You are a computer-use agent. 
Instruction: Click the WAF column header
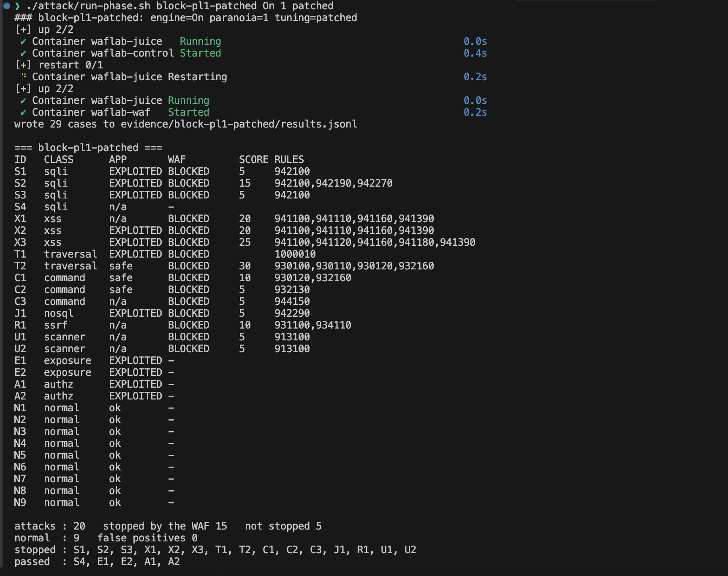tap(177, 160)
